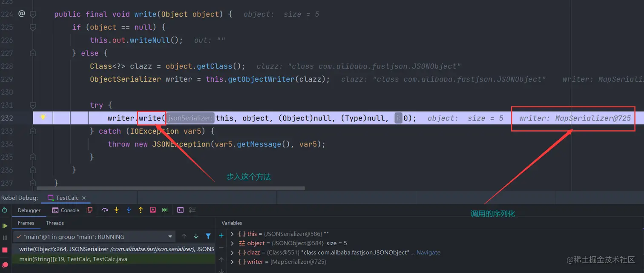Image resolution: width=644 pixels, height=273 pixels.
Task: Click the jsonSerializer parameter hint on line 232
Action: (x=190, y=118)
